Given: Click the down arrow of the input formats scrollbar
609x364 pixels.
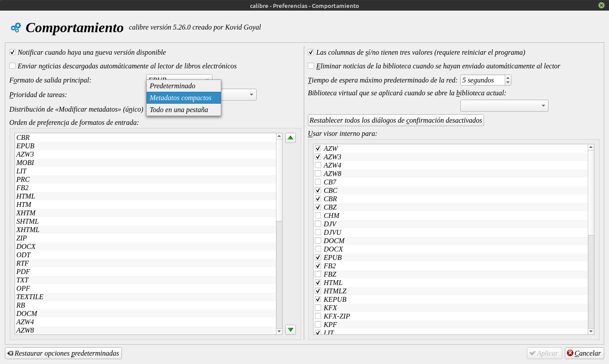Looking at the screenshot, I should (x=279, y=331).
